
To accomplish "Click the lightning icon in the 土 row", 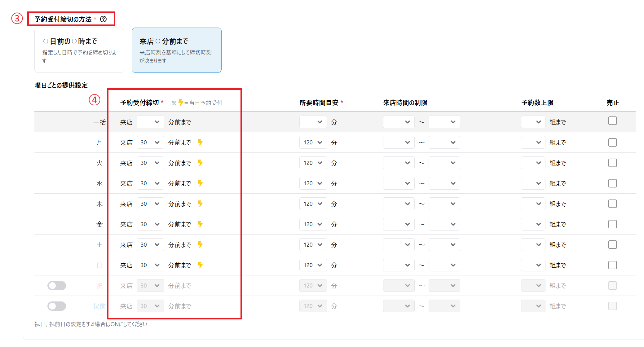I will pyautogui.click(x=200, y=245).
